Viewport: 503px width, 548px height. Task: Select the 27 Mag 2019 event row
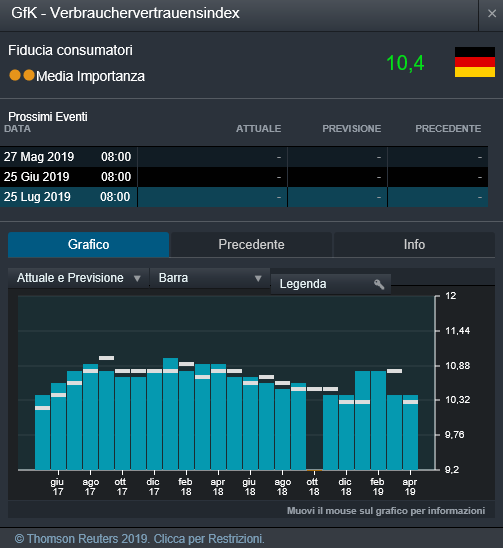pyautogui.click(x=244, y=157)
